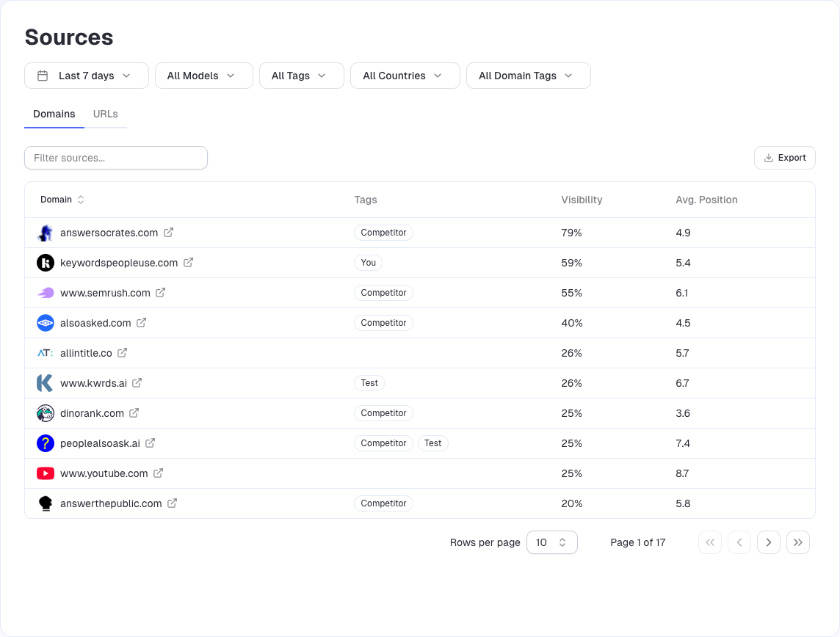Screen dimensions: 840x637
Task: Open external link icon beside peoplealsoask.ai
Action: pos(150,443)
